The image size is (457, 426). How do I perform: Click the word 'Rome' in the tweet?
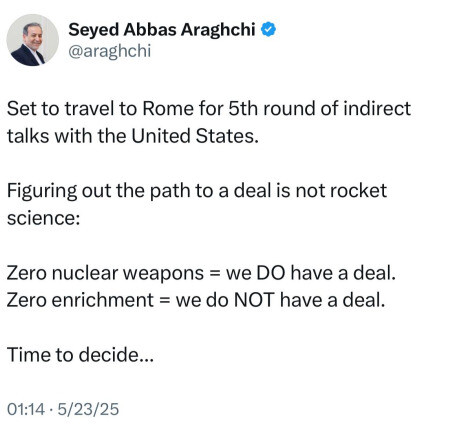click(168, 109)
